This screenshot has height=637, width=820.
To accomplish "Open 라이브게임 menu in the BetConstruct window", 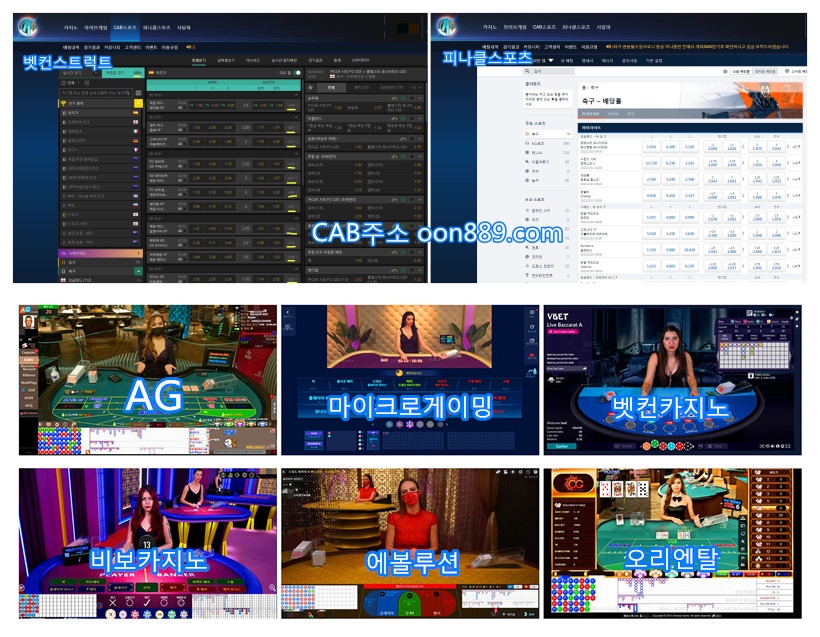I will [x=96, y=27].
